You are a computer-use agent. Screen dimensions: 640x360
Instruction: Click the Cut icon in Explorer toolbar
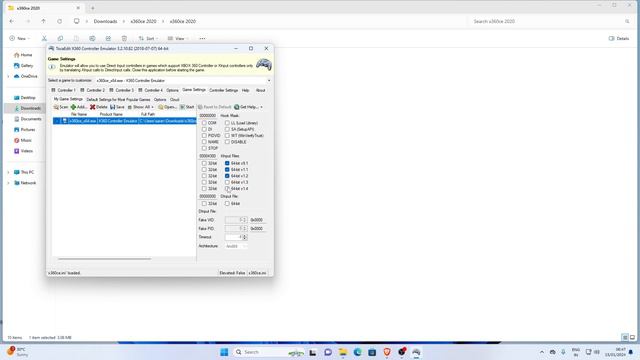click(x=44, y=38)
